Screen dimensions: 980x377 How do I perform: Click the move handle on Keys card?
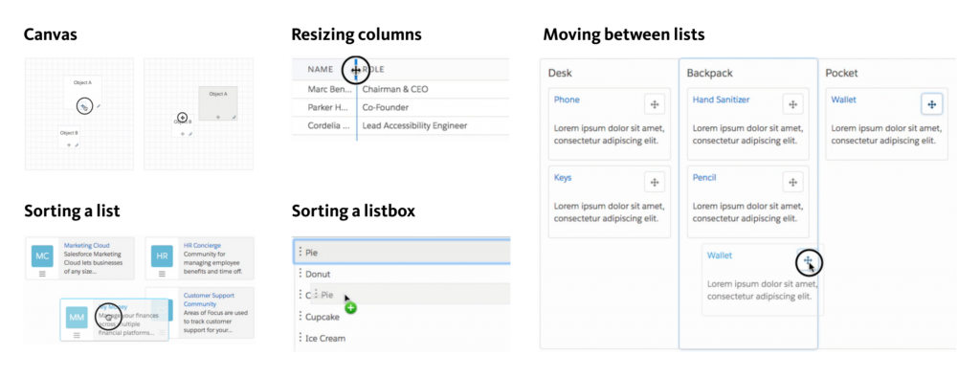(655, 183)
